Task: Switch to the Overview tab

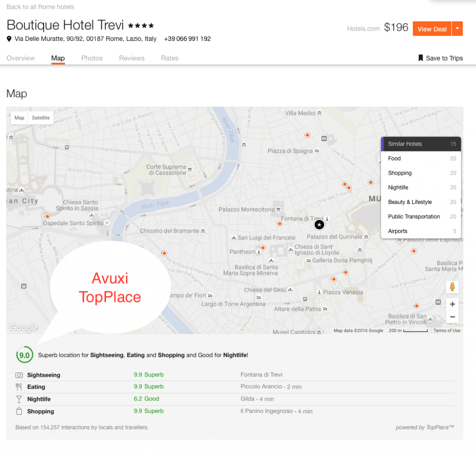Action: coord(20,58)
